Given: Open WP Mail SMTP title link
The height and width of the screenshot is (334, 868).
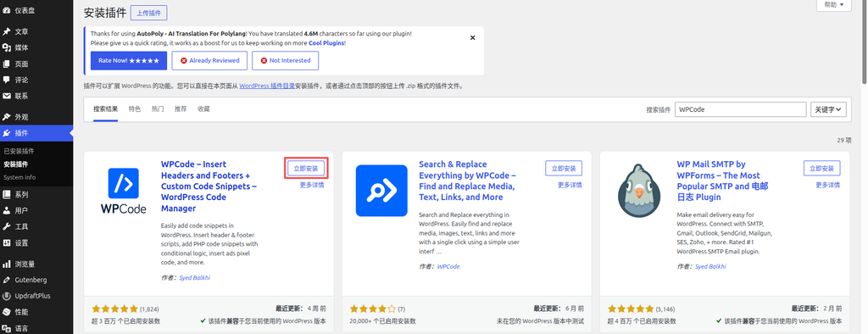Looking at the screenshot, I should pyautogui.click(x=722, y=181).
